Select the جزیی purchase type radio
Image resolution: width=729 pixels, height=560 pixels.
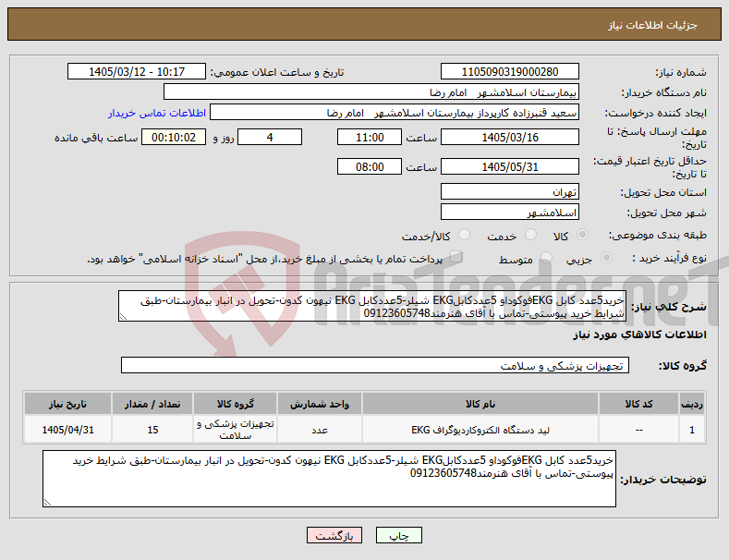(x=606, y=258)
